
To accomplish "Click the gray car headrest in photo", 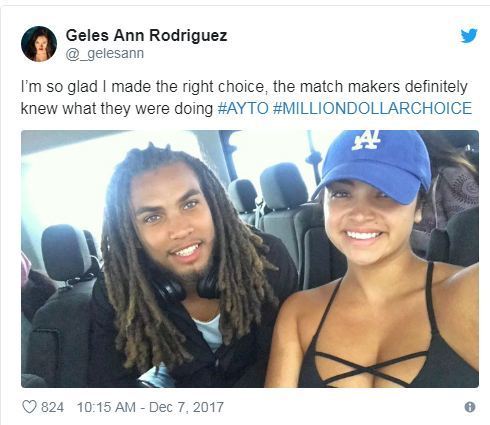I will tap(66, 251).
